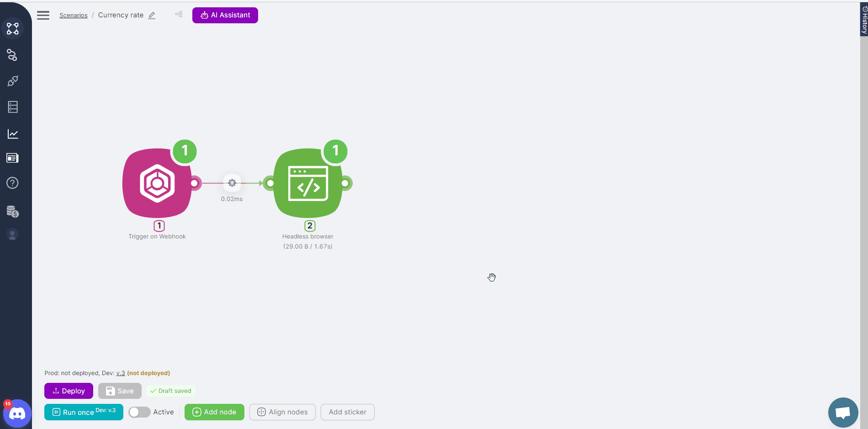This screenshot has width=868, height=429.
Task: Toggle the Active scenario switch
Action: coord(139,412)
